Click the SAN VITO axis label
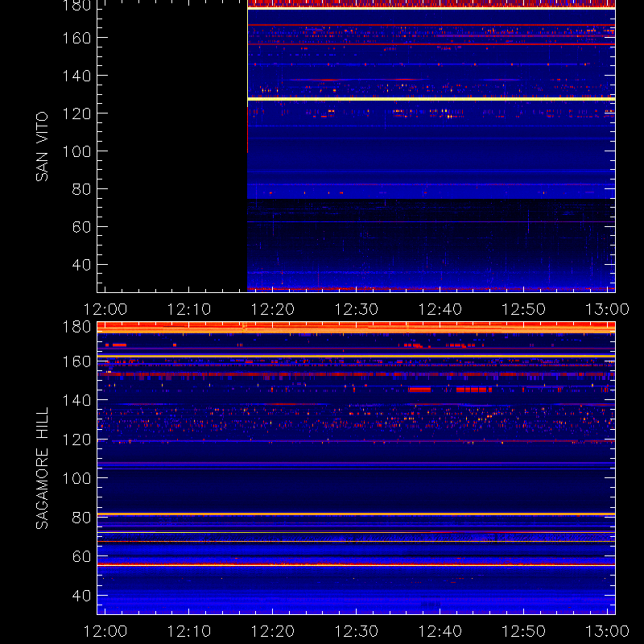Image resolution: width=644 pixels, height=644 pixels. [x=42, y=147]
